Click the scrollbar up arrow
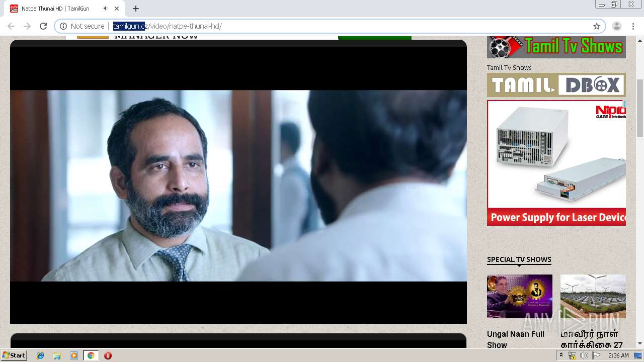 (x=640, y=40)
